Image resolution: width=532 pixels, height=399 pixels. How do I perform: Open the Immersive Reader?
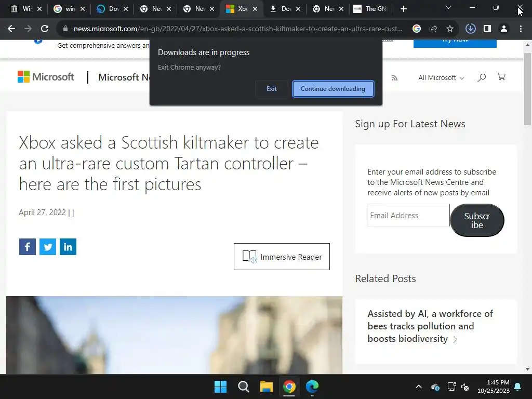click(x=282, y=257)
